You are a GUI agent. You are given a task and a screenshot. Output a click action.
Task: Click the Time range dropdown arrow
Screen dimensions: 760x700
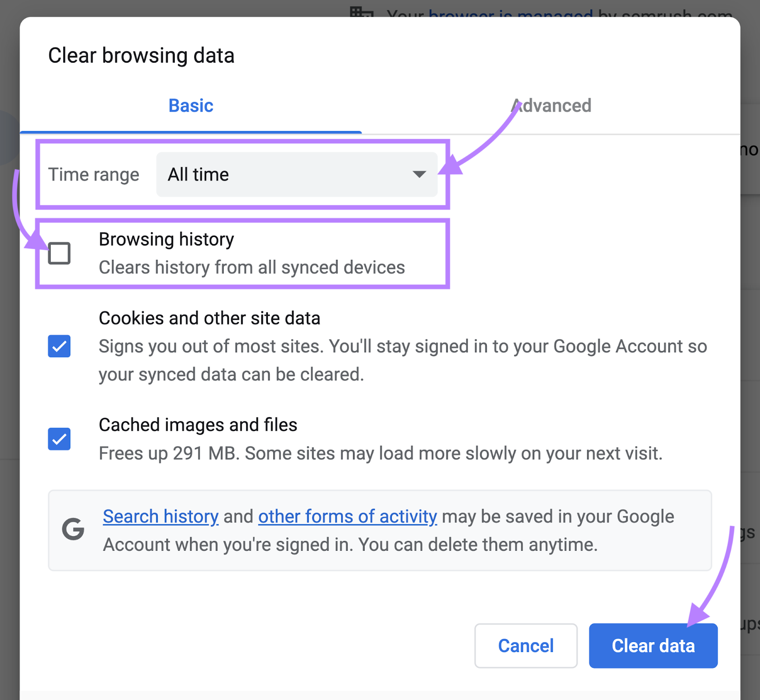(x=418, y=174)
